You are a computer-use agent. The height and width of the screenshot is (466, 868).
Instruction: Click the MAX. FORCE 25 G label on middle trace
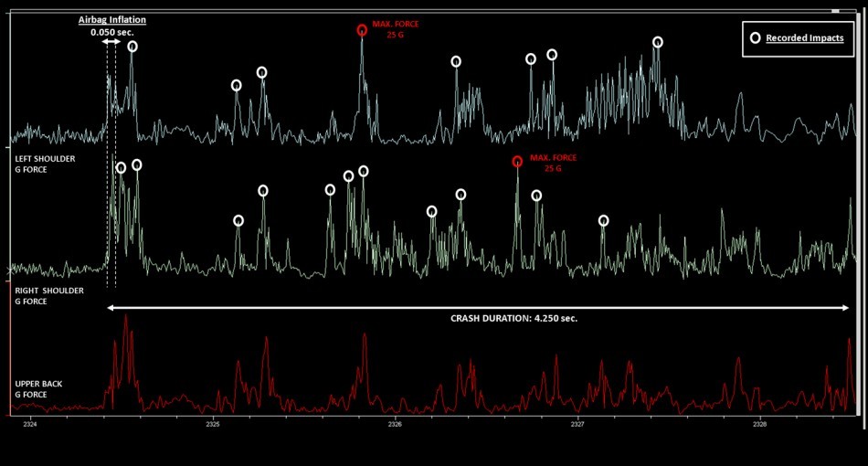coord(553,163)
